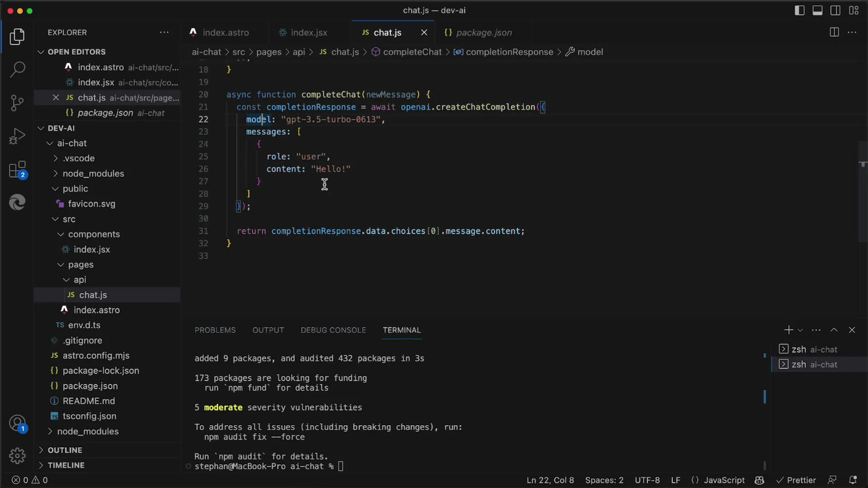Open the Debug Console panel tab
The height and width of the screenshot is (488, 868).
333,330
